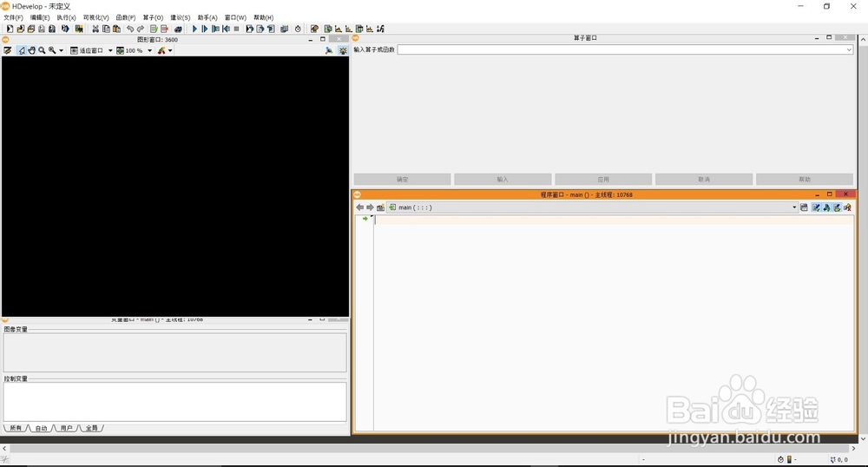Click the Stop execution square icon
This screenshot has width=868, height=467.
pos(236,29)
